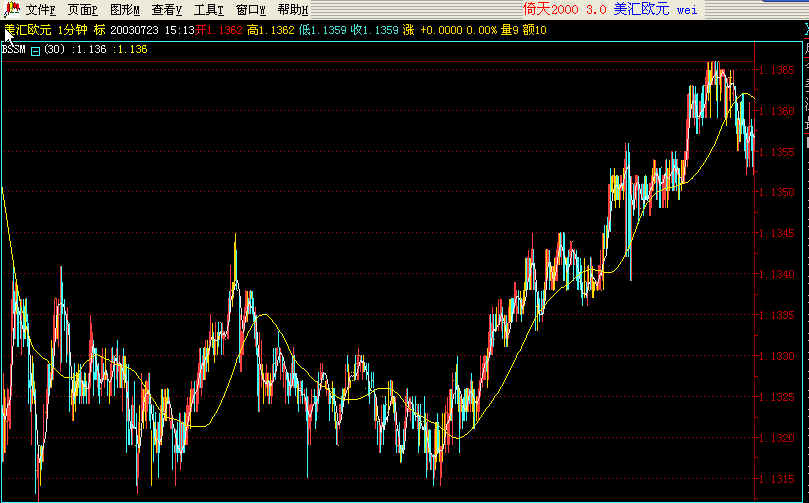Click the (30) parameter value of BSSM
The width and height of the screenshot is (809, 503).
click(55, 50)
